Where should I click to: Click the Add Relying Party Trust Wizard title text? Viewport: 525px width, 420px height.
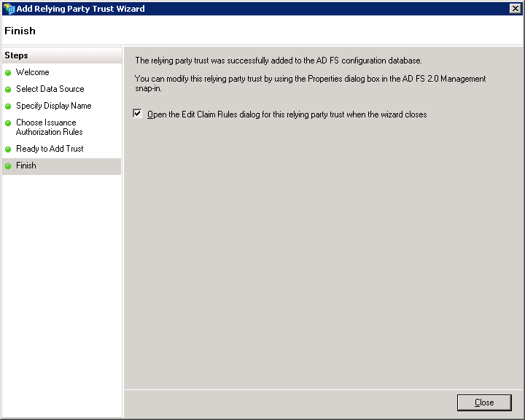[80, 9]
